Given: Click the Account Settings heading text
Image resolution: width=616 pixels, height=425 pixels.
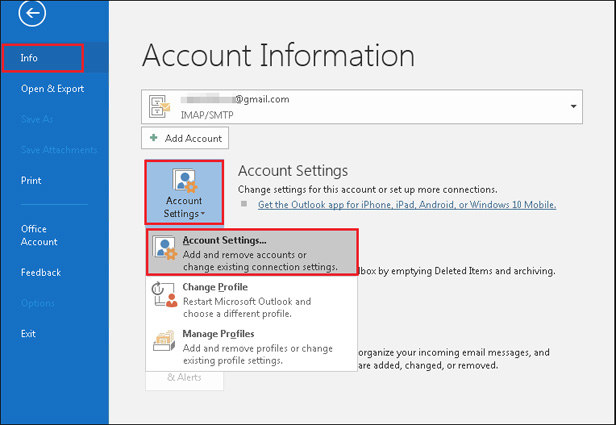Looking at the screenshot, I should point(293,171).
